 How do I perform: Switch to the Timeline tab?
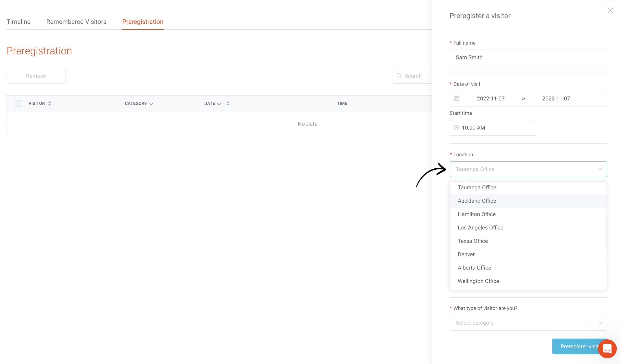click(19, 22)
